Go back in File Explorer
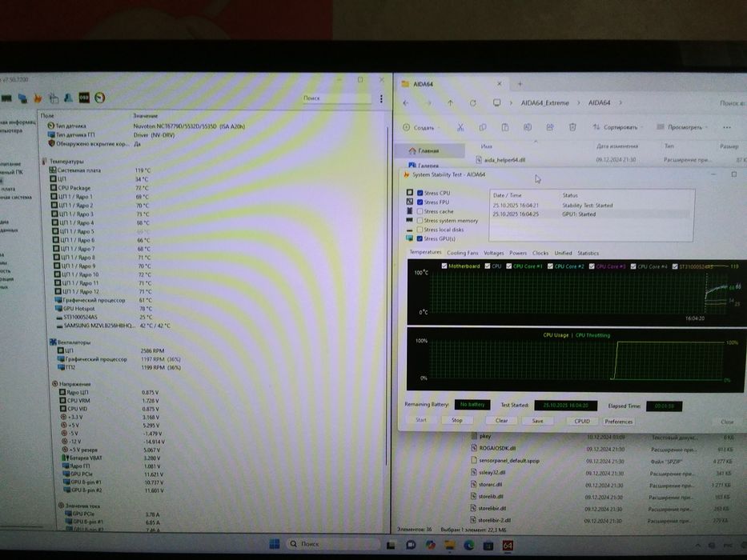 (406, 103)
